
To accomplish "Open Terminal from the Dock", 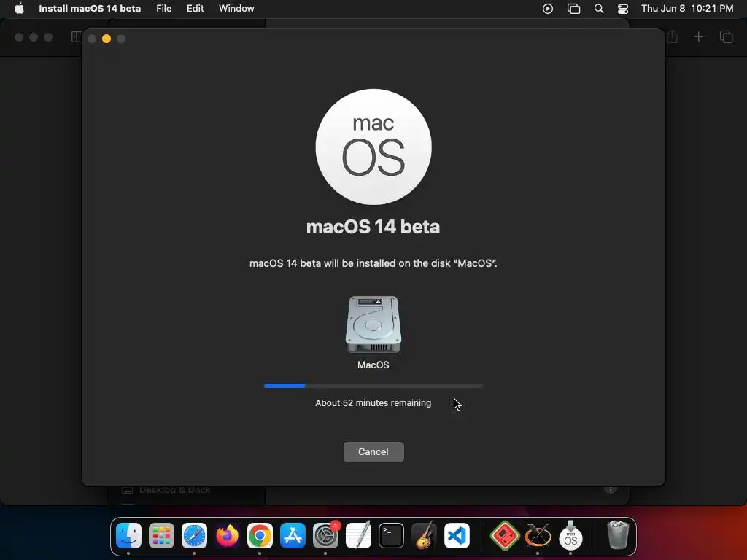I will pos(391,536).
